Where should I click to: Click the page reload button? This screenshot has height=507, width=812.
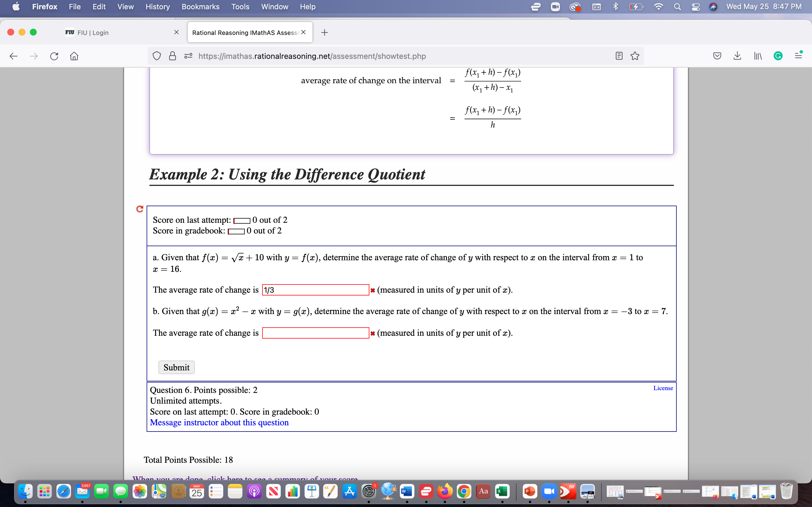54,56
